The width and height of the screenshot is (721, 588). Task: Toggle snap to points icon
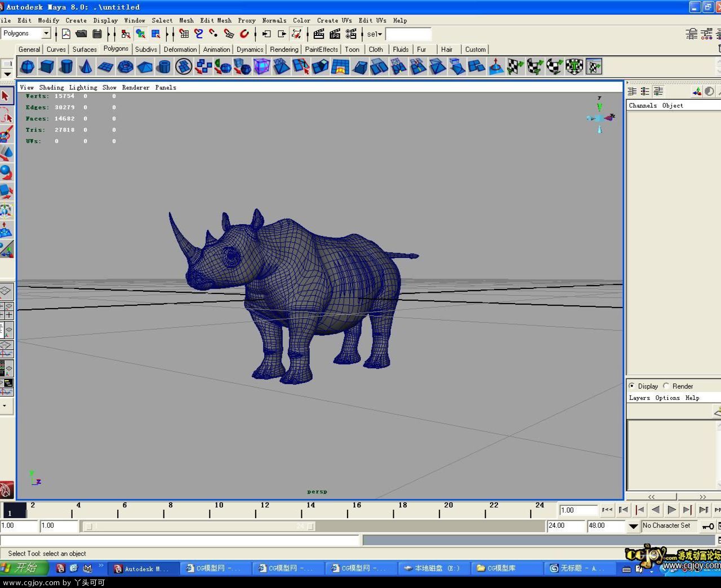tap(213, 34)
